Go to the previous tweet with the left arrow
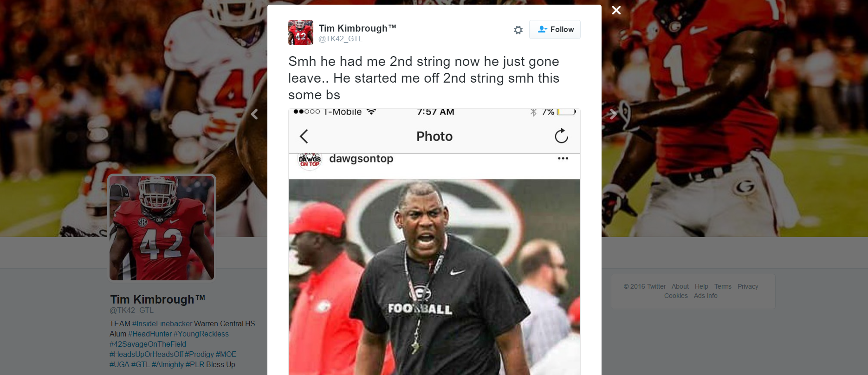This screenshot has height=375, width=868. tap(254, 114)
